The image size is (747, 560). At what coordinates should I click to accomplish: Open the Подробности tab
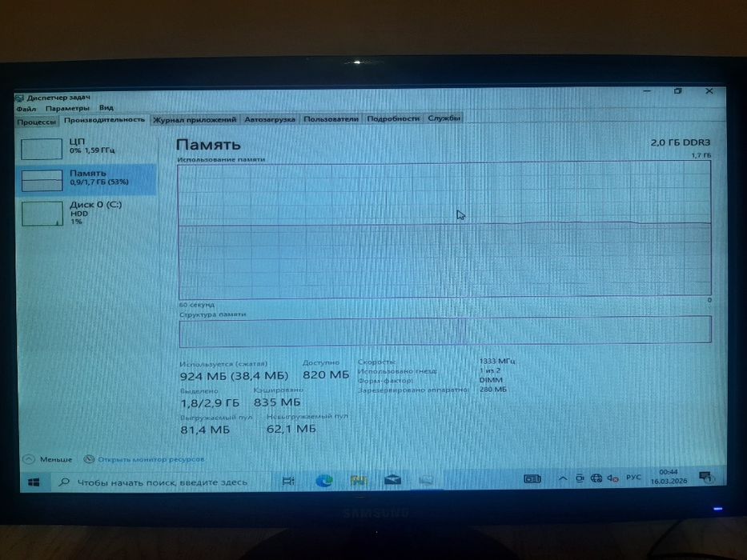click(x=393, y=118)
